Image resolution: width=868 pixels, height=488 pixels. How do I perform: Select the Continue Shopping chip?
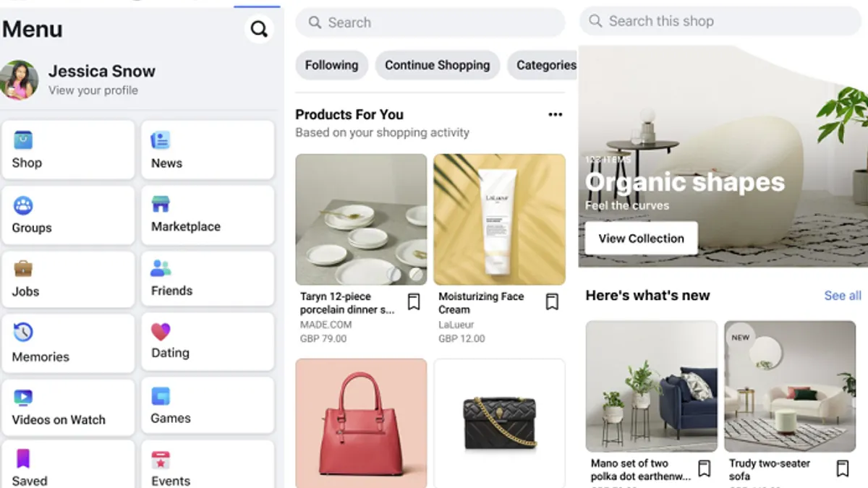(437, 65)
